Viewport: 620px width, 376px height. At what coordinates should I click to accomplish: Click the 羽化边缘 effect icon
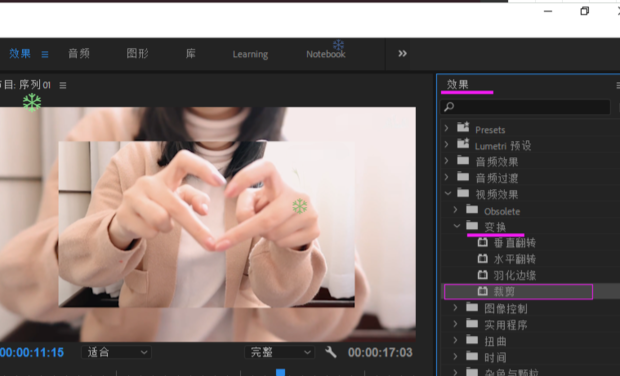[x=482, y=275]
